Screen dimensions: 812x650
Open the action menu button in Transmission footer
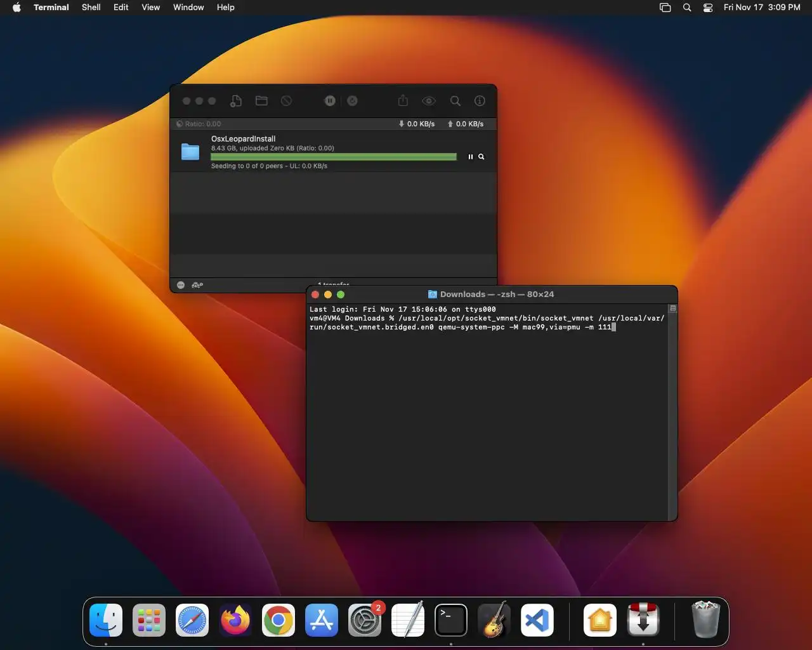tap(181, 285)
